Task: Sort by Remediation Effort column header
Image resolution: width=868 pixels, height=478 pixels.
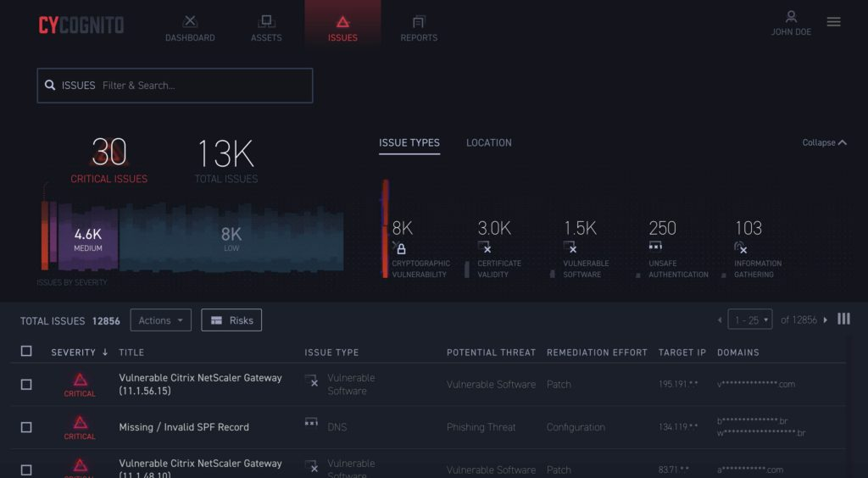Action: point(597,353)
